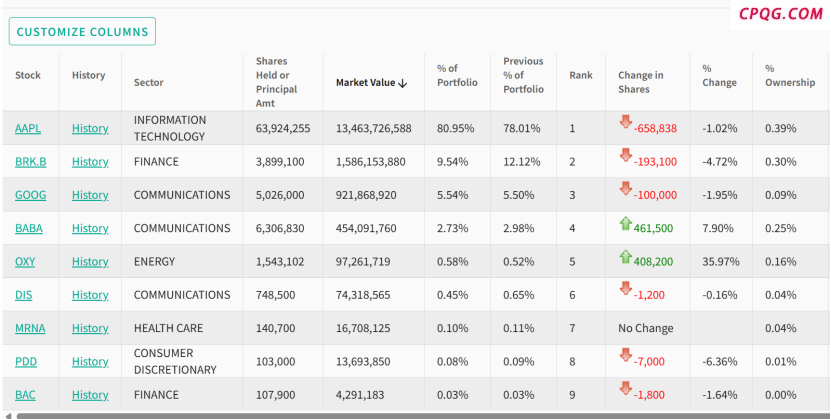Image resolution: width=831 pixels, height=419 pixels.
Task: Click the ENERGY sector cell
Action: (154, 262)
